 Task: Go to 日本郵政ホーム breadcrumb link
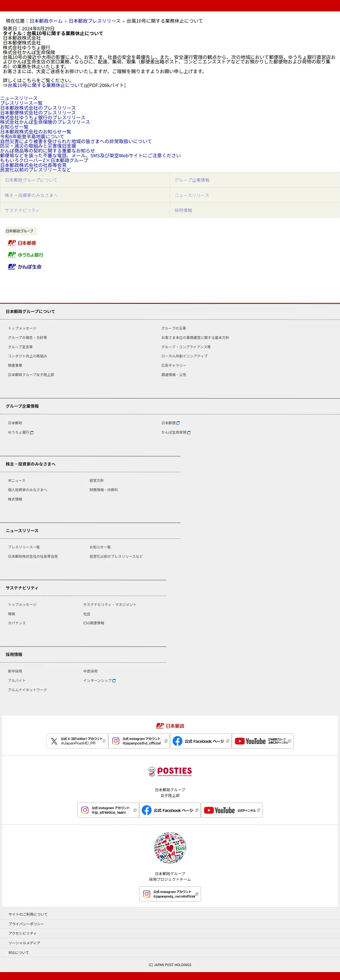(46, 21)
